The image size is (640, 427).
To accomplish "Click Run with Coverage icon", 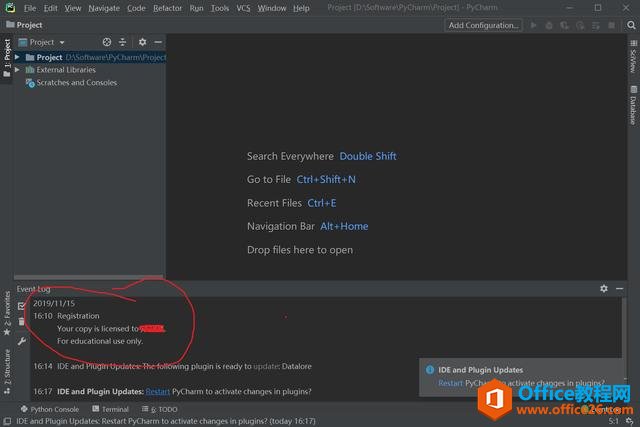I will (564, 25).
